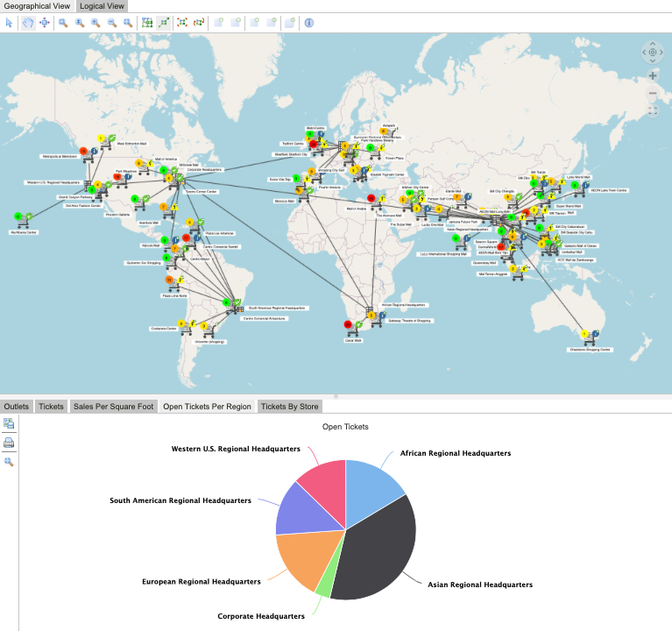Select the Tickets By Store tab
Image resolution: width=672 pixels, height=631 pixels.
click(290, 407)
